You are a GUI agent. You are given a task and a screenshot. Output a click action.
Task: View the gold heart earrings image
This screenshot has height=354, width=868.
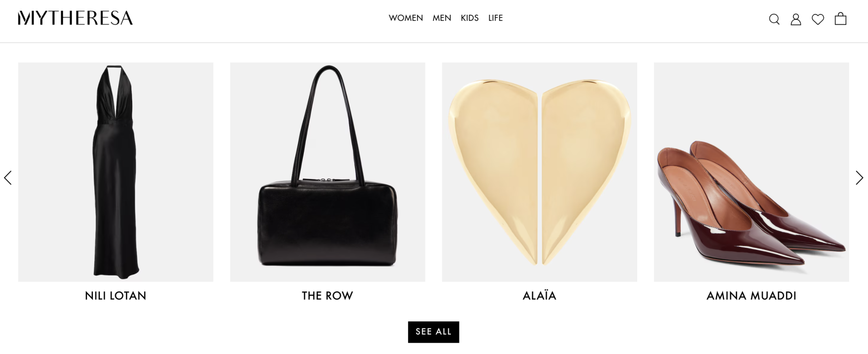(x=539, y=172)
